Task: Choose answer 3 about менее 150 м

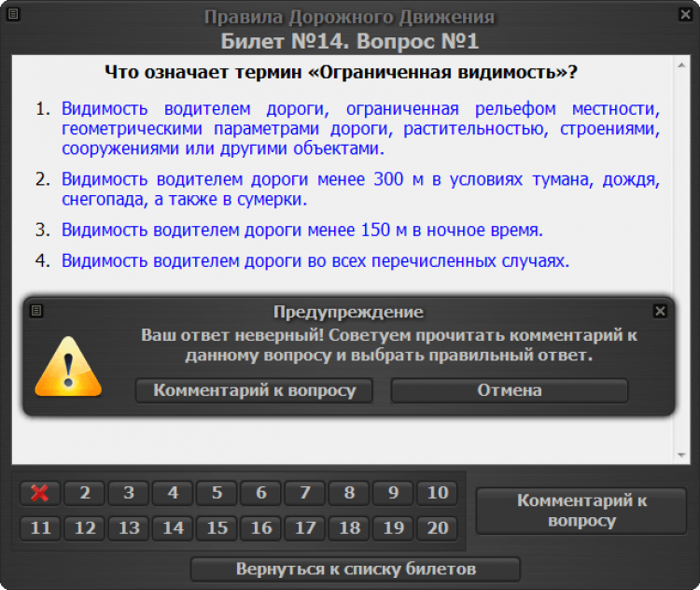Action: (x=302, y=230)
